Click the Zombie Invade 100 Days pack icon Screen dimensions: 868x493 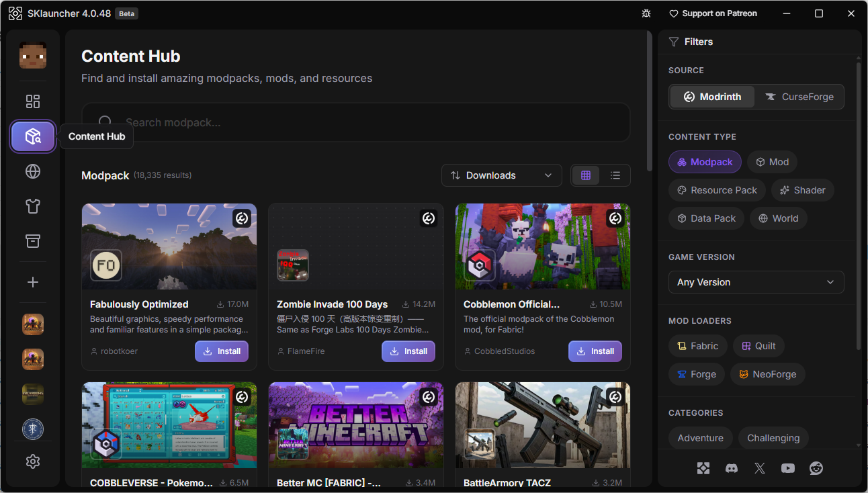tap(293, 265)
